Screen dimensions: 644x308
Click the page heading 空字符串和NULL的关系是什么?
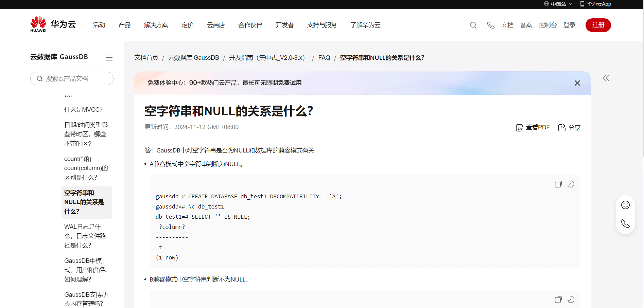pos(229,111)
